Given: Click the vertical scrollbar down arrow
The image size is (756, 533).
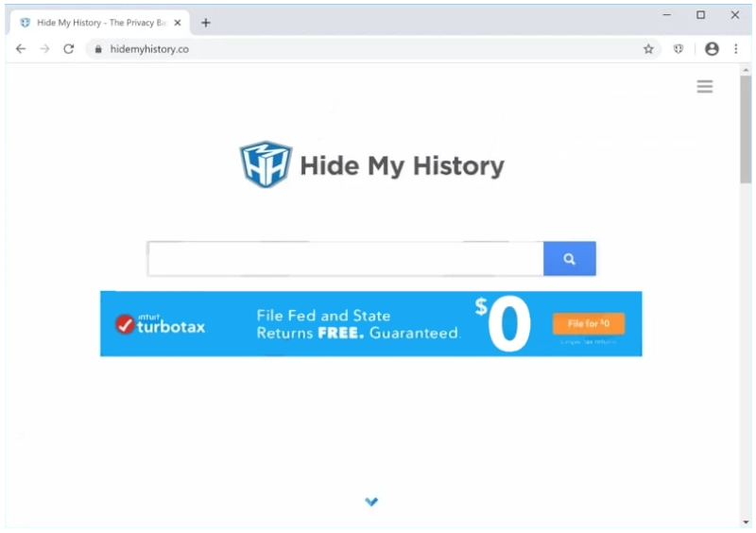Looking at the screenshot, I should 747,521.
